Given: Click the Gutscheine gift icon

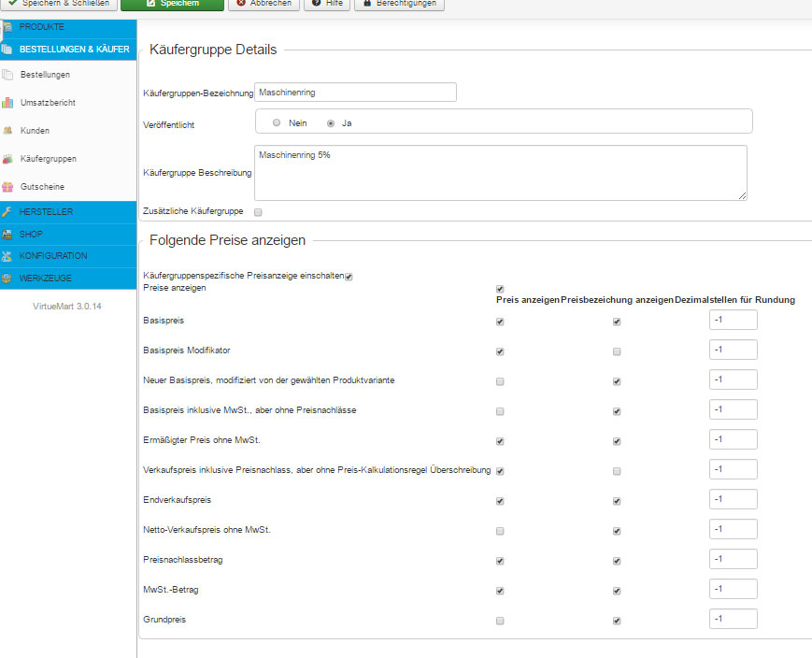Looking at the screenshot, I should click(7, 187).
